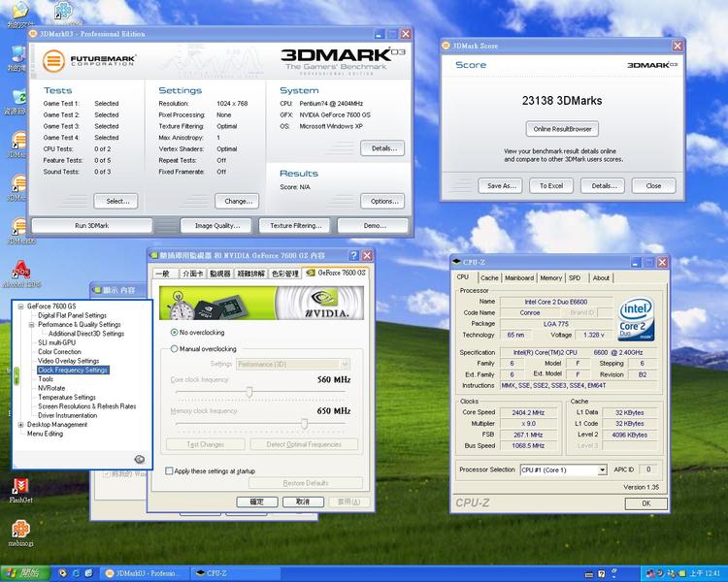
Task: Select Clock Frequency Settings in the tree
Action: [73, 370]
